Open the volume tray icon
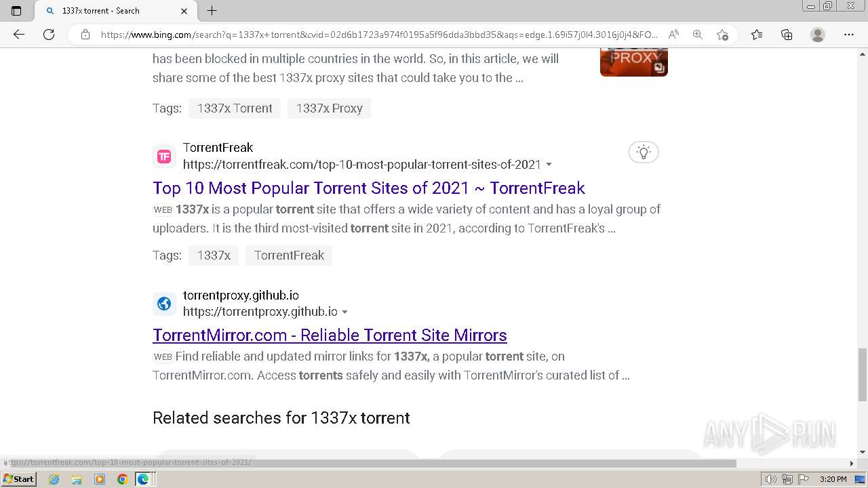Screen dimensions: 868x488 [771, 479]
